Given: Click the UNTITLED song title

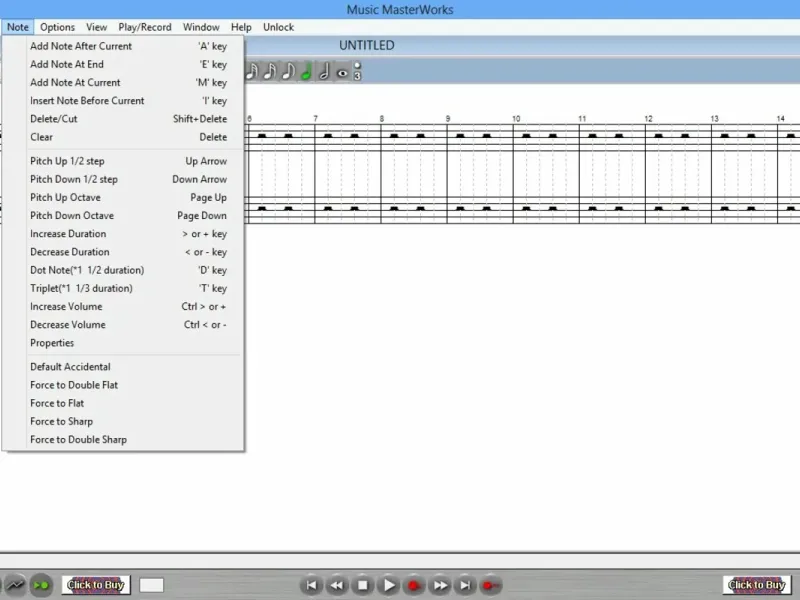Looking at the screenshot, I should click(367, 45).
